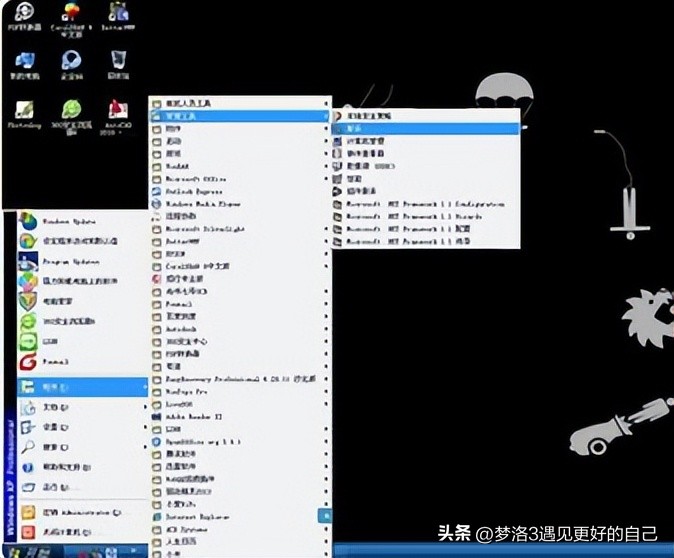Expand the Microsoft Silverlight programs folder
The height and width of the screenshot is (558, 674).
click(241, 229)
